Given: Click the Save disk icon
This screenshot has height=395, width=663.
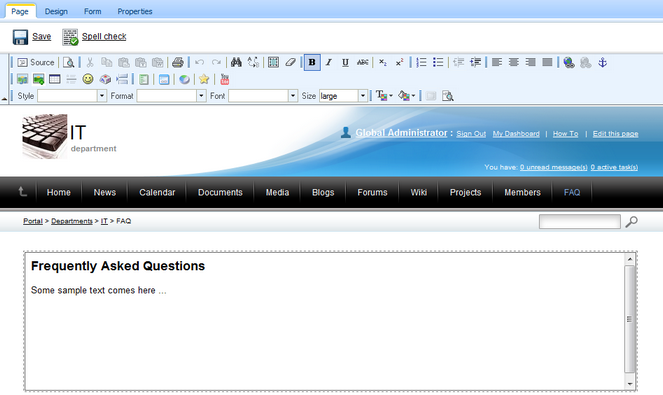Looking at the screenshot, I should pos(20,37).
